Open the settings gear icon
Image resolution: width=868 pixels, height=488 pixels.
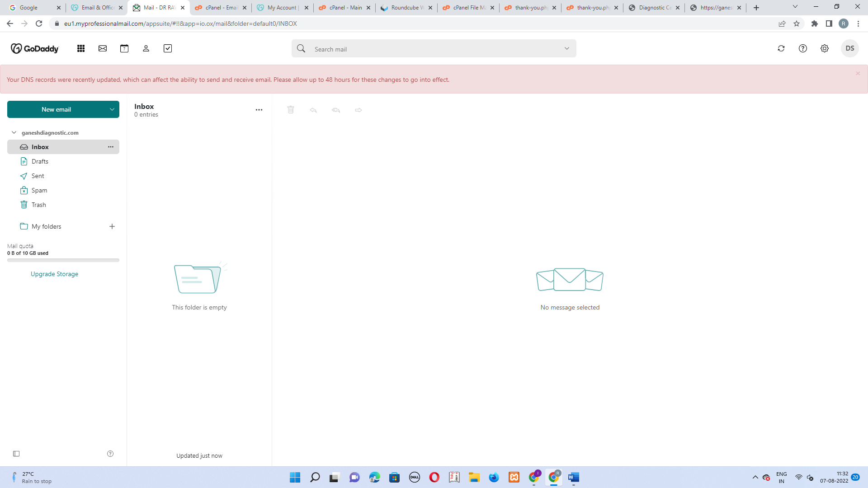coord(825,48)
